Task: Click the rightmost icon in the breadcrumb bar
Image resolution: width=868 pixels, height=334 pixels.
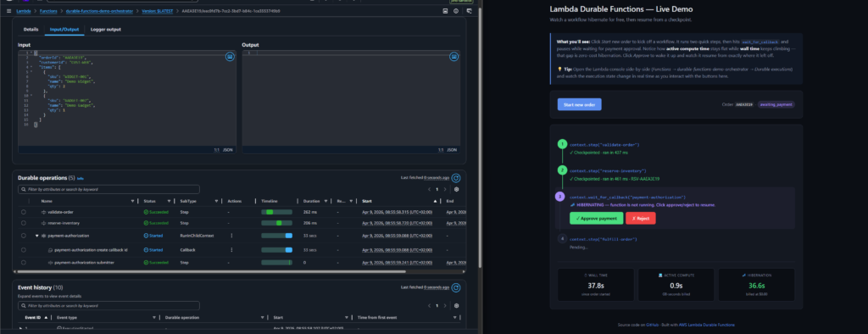Action: (x=470, y=10)
